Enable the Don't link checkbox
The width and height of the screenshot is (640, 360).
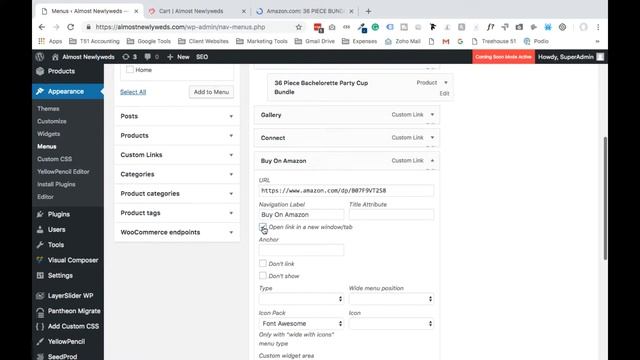pyautogui.click(x=263, y=263)
